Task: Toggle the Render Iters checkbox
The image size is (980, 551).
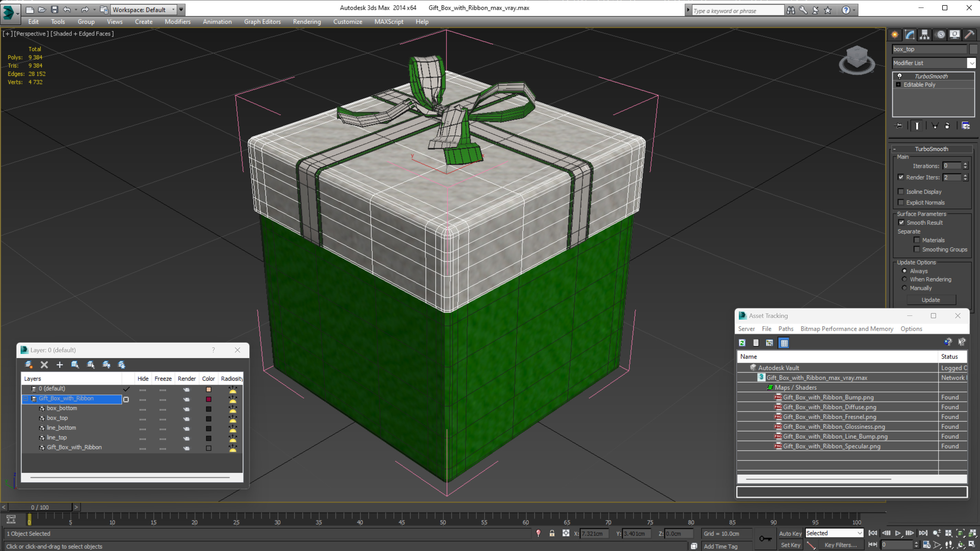Action: [901, 177]
